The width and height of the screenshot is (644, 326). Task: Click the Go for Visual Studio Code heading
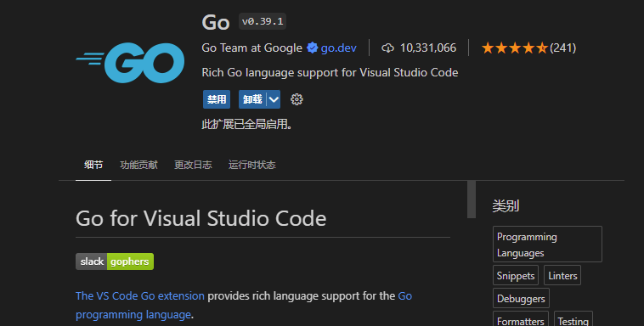point(201,218)
